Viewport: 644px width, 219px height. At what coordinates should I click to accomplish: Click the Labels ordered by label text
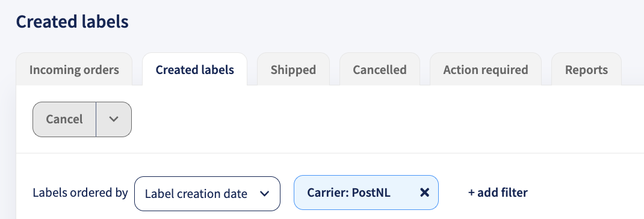(x=81, y=193)
